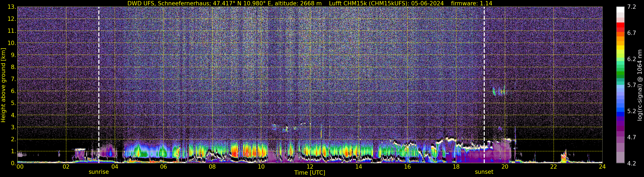This screenshot has width=644, height=177.
Task: Click the 'Height above ground [km]' axis label
Action: [x=3, y=85]
